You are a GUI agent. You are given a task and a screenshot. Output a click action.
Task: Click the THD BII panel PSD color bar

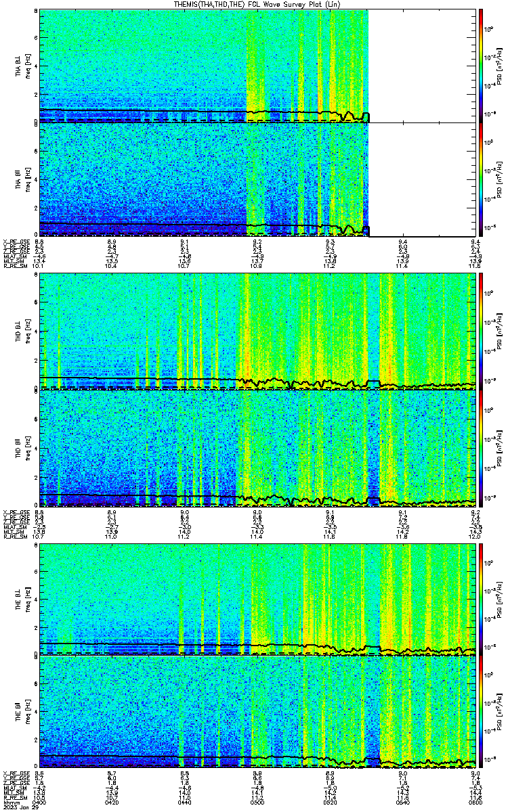481,448
